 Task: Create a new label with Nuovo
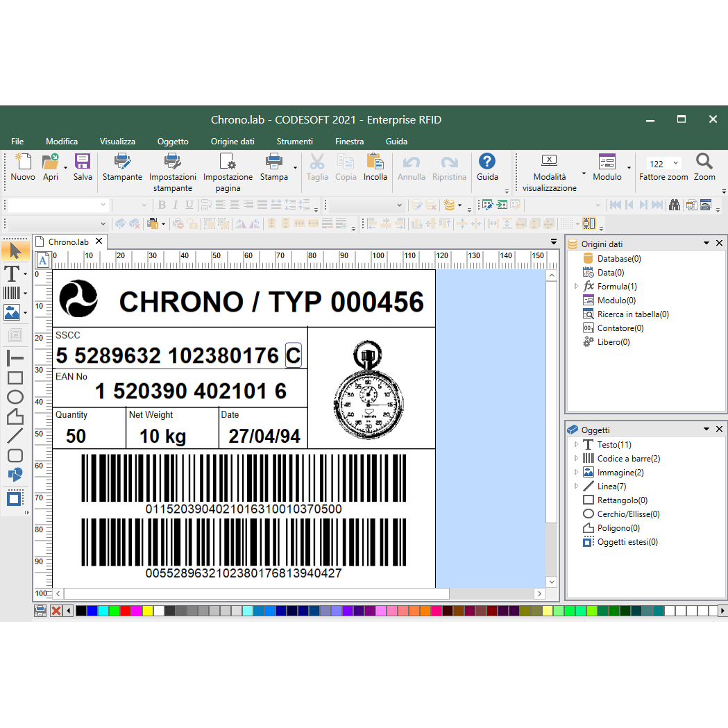pos(23,168)
